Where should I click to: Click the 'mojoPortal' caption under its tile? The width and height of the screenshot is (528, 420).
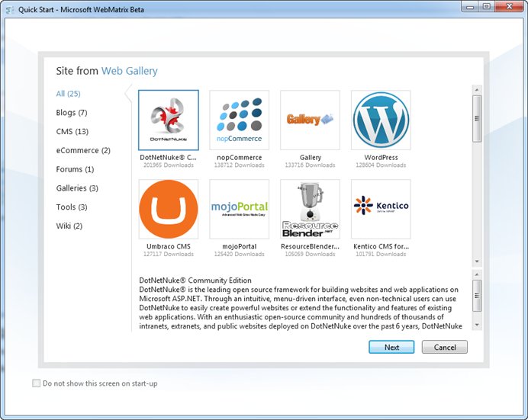tap(239, 246)
